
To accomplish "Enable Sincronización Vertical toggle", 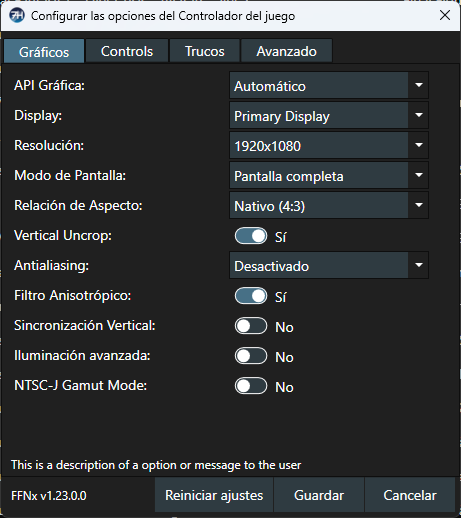I will (x=251, y=326).
